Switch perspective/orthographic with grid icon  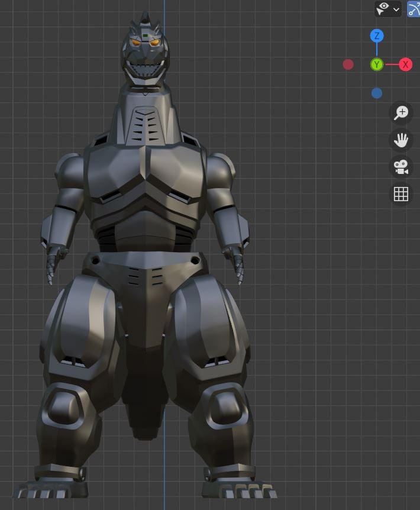coord(401,194)
